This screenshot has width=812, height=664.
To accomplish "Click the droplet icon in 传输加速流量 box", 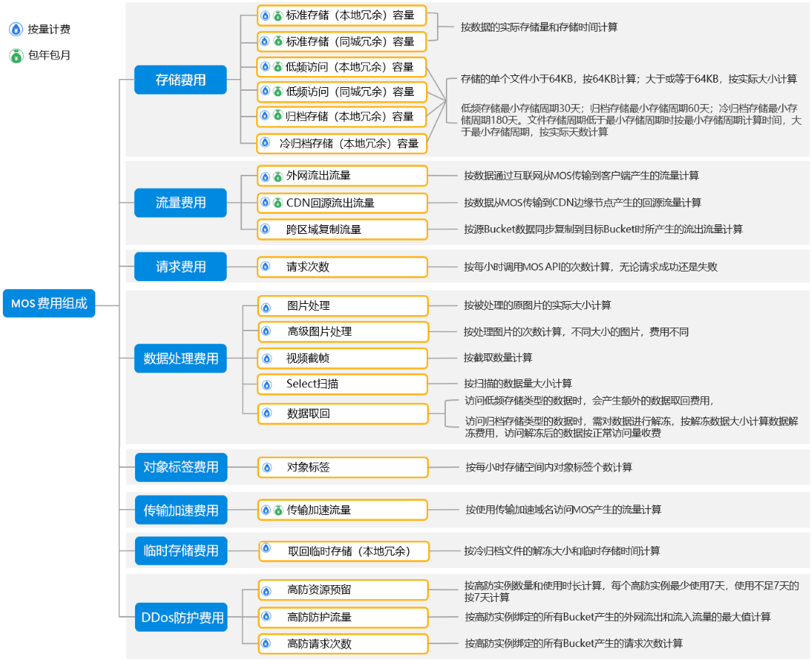I will coord(266,511).
